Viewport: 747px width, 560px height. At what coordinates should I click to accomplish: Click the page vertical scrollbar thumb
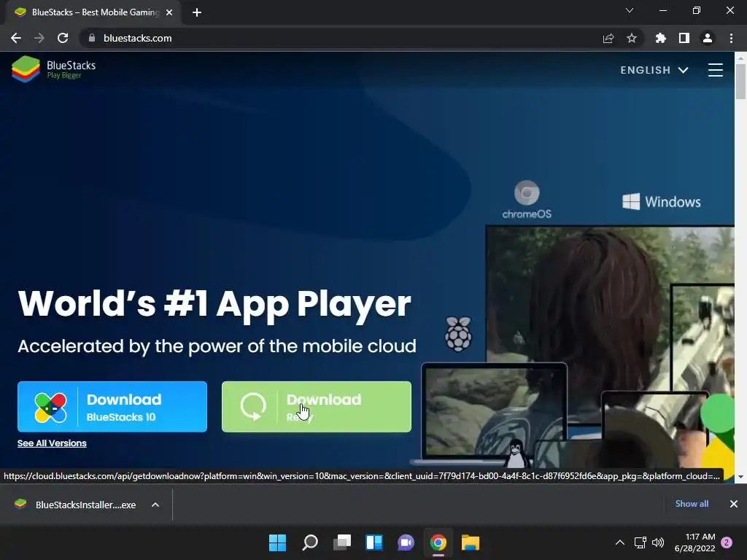pyautogui.click(x=740, y=81)
